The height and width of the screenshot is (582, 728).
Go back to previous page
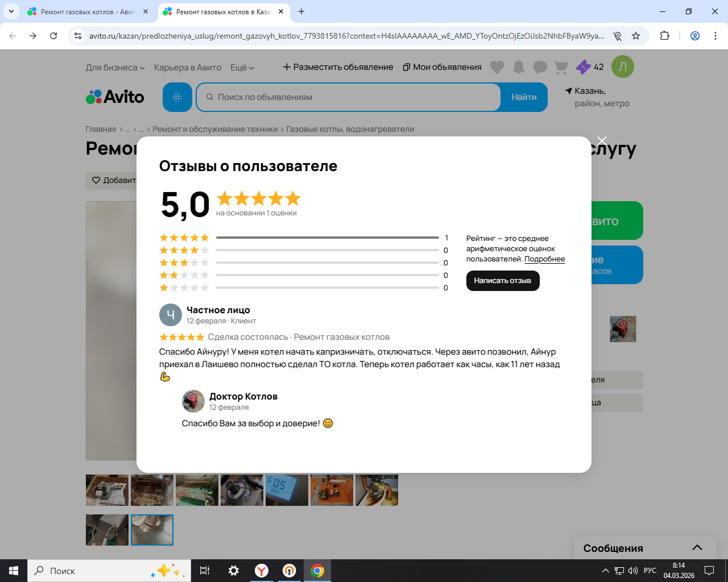point(13,36)
